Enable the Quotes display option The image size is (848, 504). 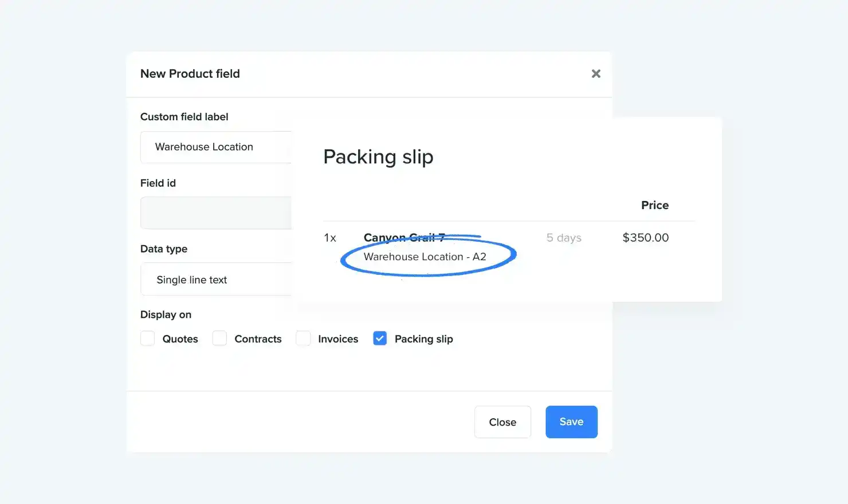147,338
